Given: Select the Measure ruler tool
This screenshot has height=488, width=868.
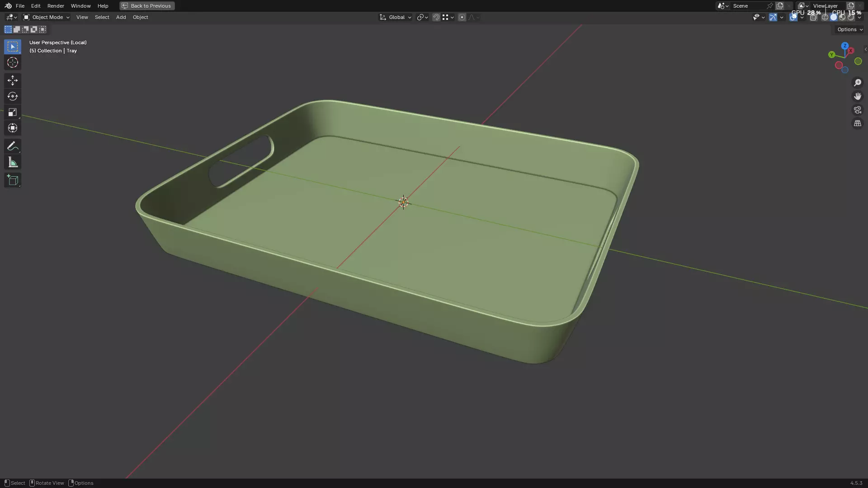Looking at the screenshot, I should point(12,162).
